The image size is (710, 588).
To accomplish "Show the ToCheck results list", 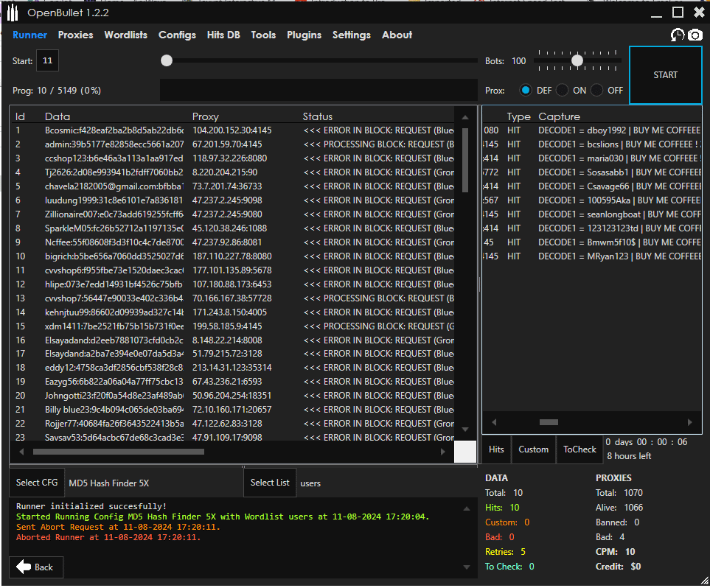I will 580,449.
